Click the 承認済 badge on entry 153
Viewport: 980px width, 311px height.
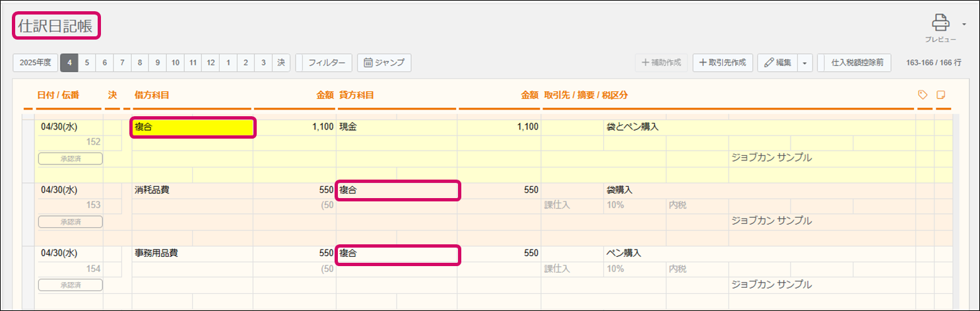71,222
